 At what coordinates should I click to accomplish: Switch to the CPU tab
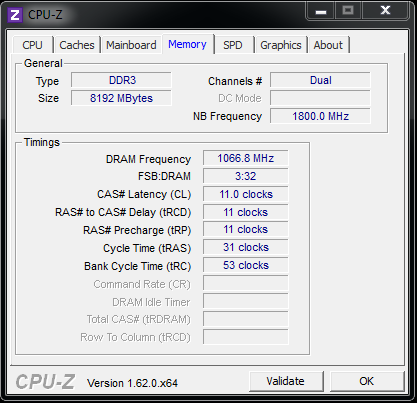(x=32, y=45)
